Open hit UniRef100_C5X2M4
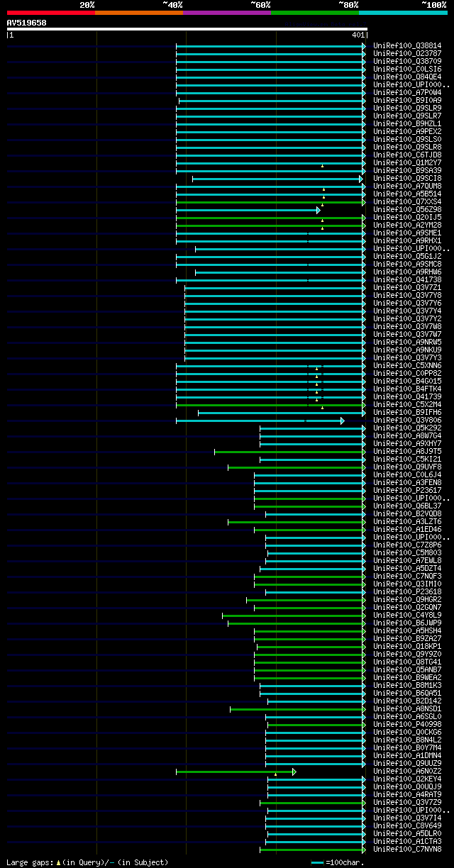454x868 pixels. (407, 405)
